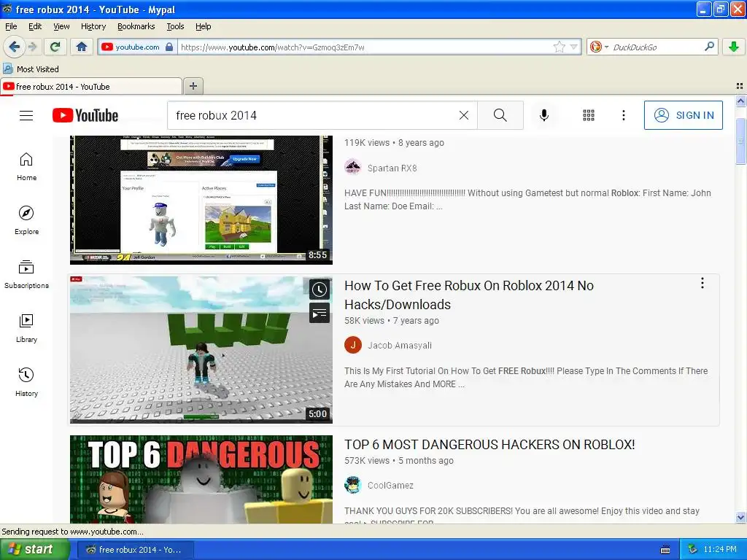Click the search bar magnifier icon
747x560 pixels.
click(x=709, y=46)
